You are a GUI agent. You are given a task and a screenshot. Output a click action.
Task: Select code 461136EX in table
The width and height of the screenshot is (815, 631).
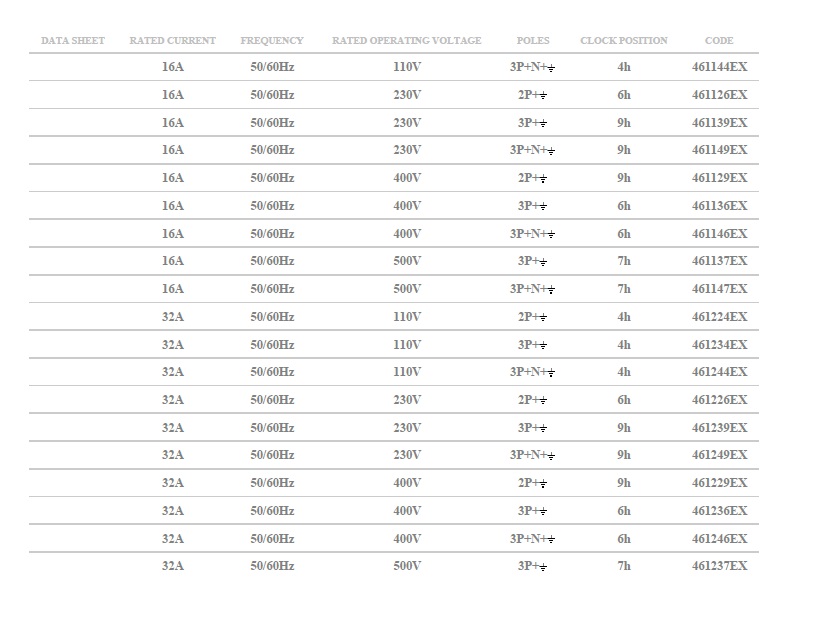[719, 206]
